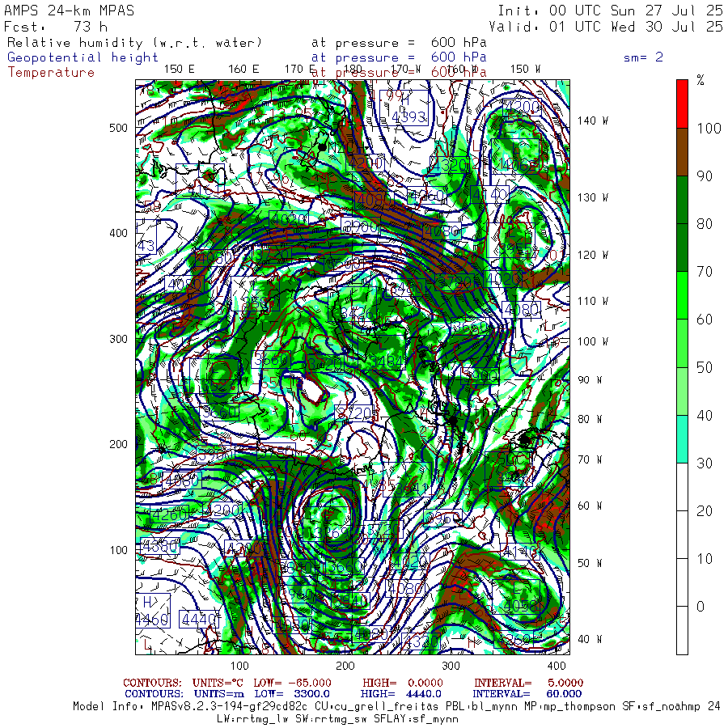Click the red "LOW= -65.000" temperature value

point(293,683)
